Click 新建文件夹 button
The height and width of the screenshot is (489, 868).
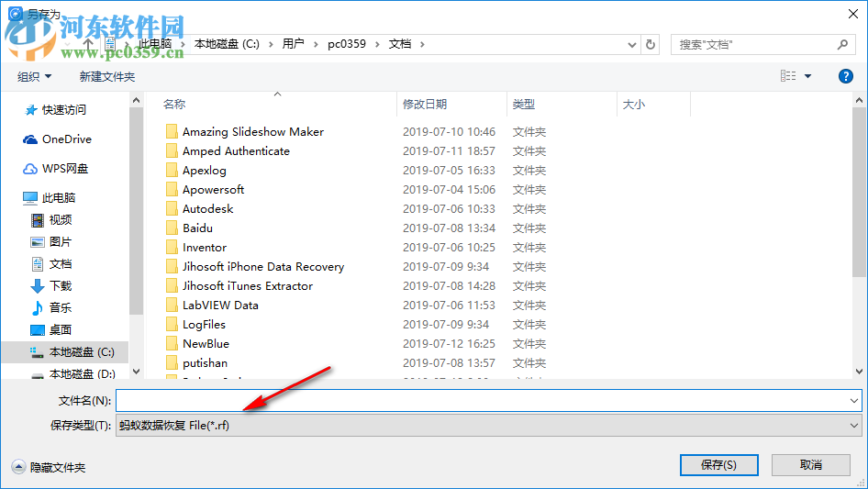click(106, 76)
